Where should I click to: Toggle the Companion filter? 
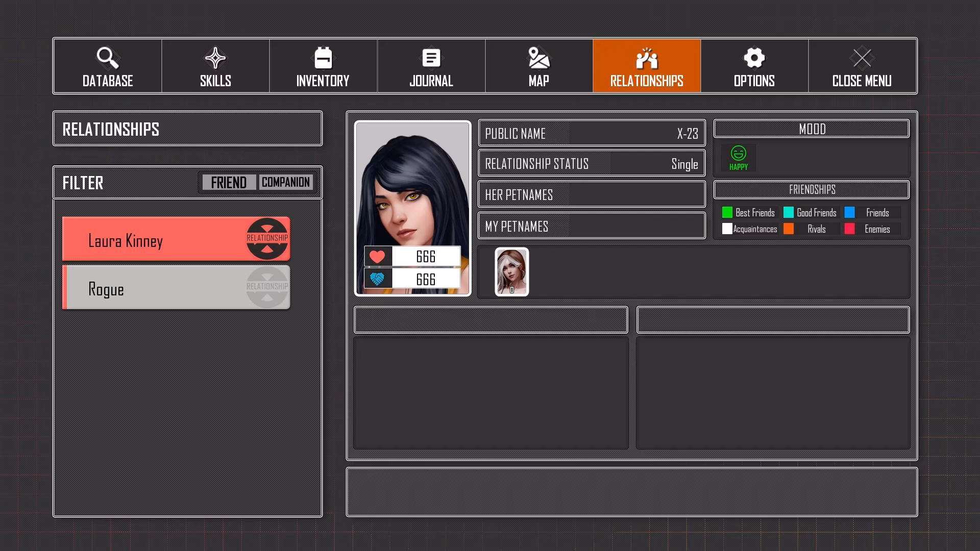tap(286, 182)
